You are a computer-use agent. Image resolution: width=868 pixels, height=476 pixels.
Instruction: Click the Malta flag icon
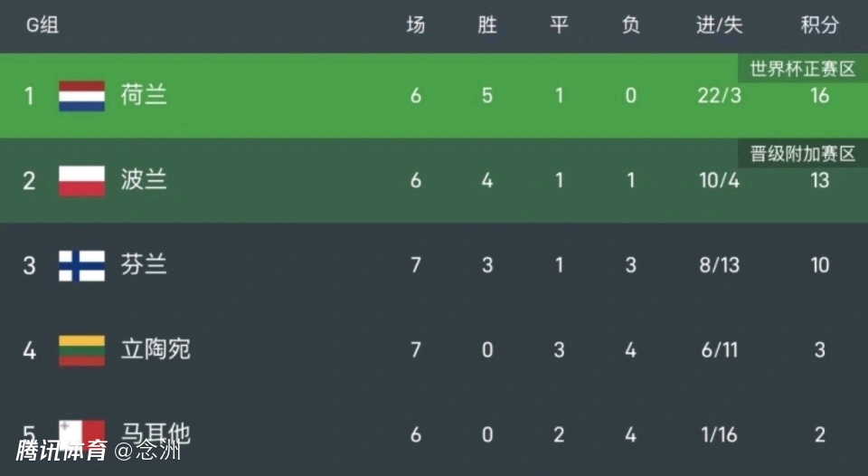click(x=82, y=433)
